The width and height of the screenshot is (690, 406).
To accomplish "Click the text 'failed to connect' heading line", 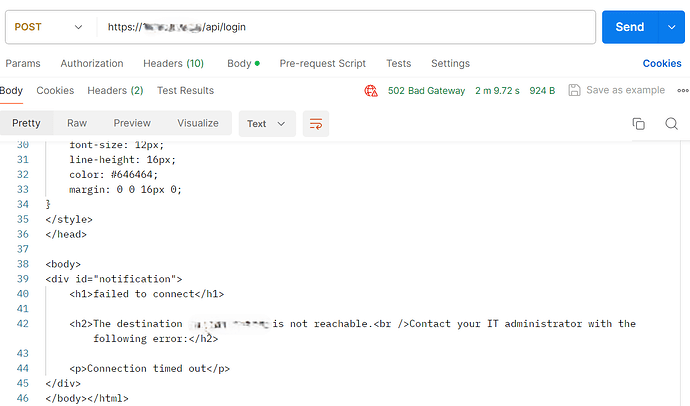I will click(147, 294).
